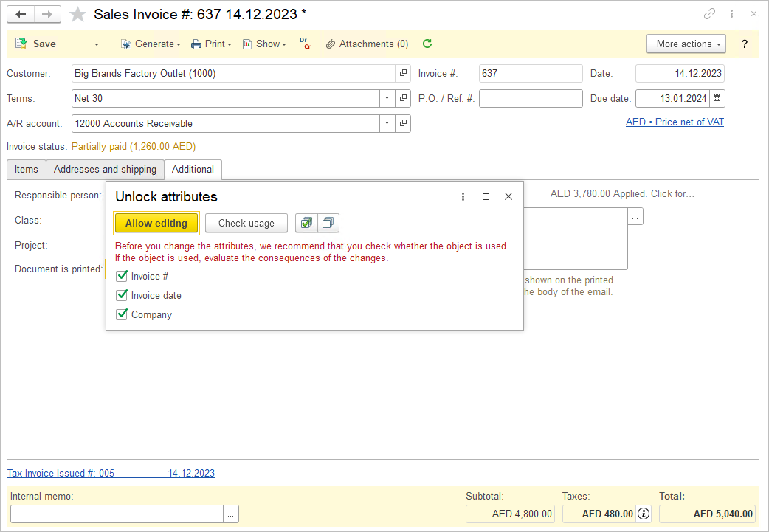Toggle the Company checkbox
The width and height of the screenshot is (769, 532).
point(123,314)
